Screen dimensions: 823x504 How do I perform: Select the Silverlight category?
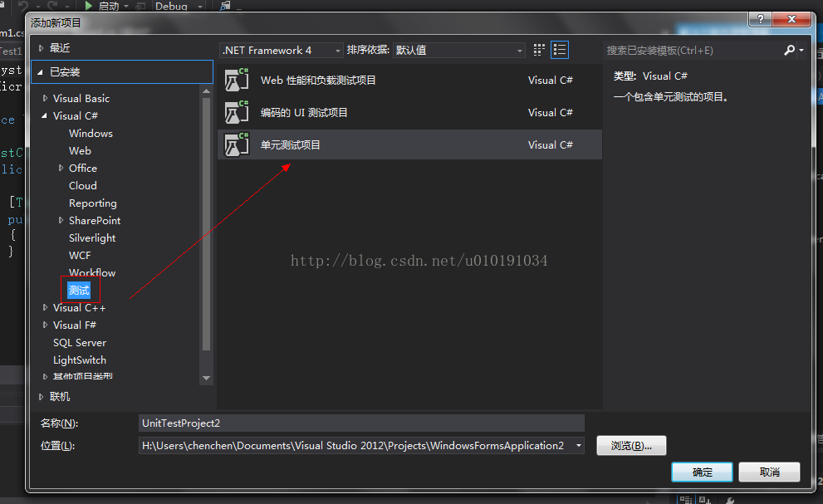point(92,237)
